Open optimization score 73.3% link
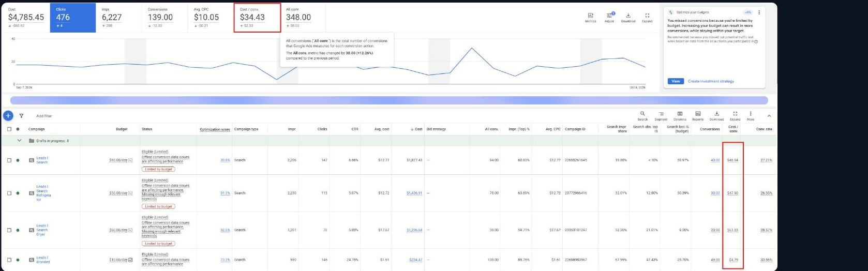This screenshot has width=868, height=271. pyautogui.click(x=225, y=260)
